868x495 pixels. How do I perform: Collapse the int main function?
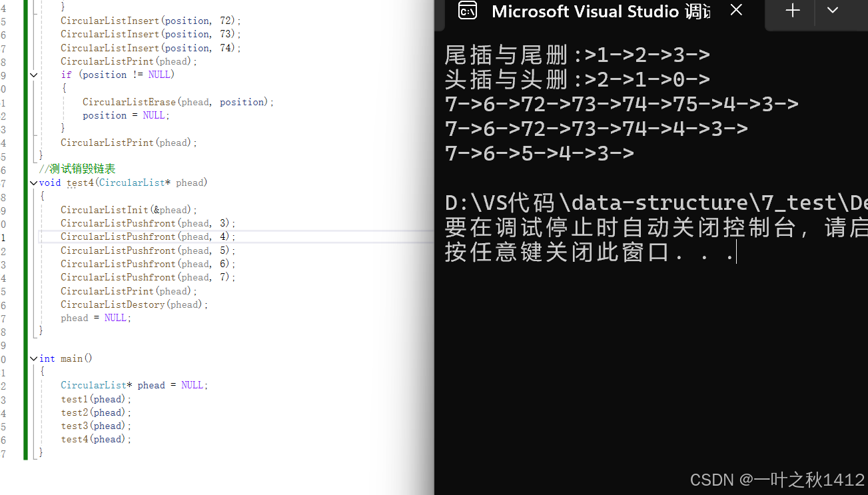coord(33,358)
